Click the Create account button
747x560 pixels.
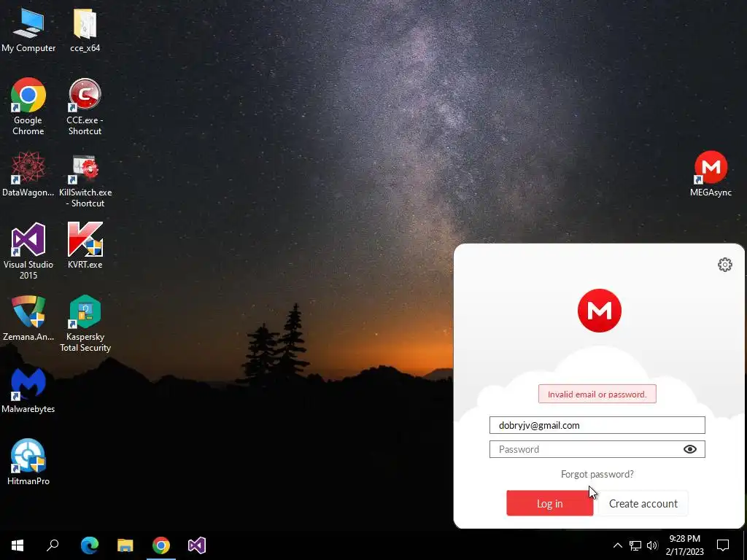643,503
